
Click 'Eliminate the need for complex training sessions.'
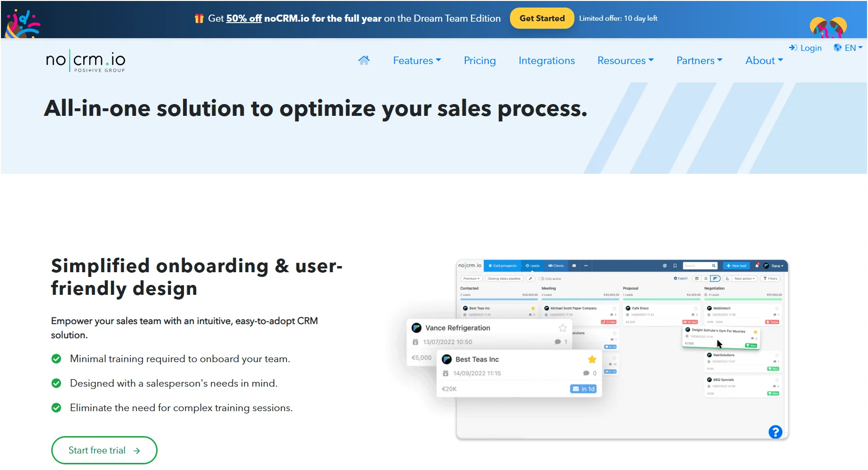[181, 408]
